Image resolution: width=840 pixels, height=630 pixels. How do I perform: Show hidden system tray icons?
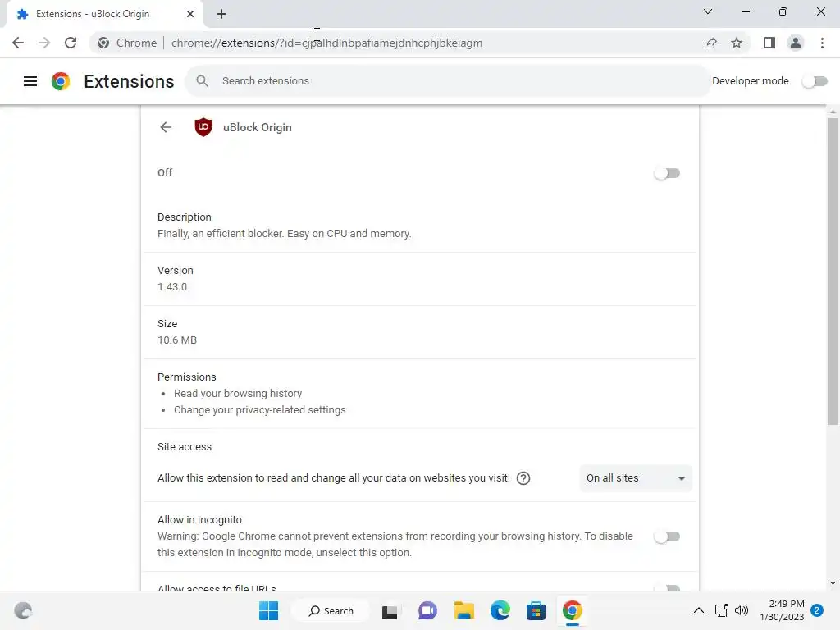699,610
